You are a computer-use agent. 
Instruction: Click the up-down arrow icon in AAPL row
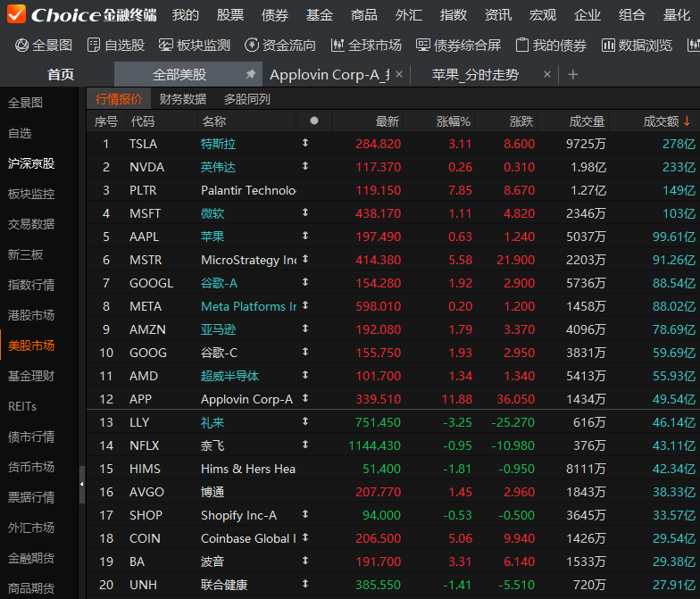(x=305, y=236)
